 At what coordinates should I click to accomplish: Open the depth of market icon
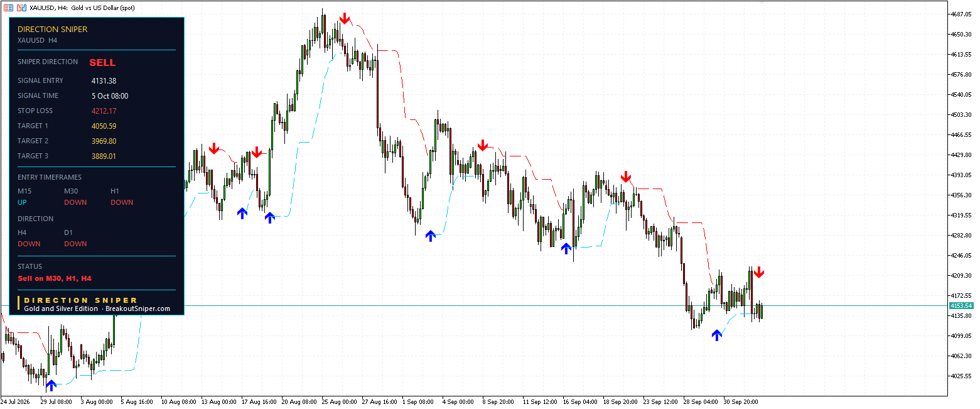(22, 8)
